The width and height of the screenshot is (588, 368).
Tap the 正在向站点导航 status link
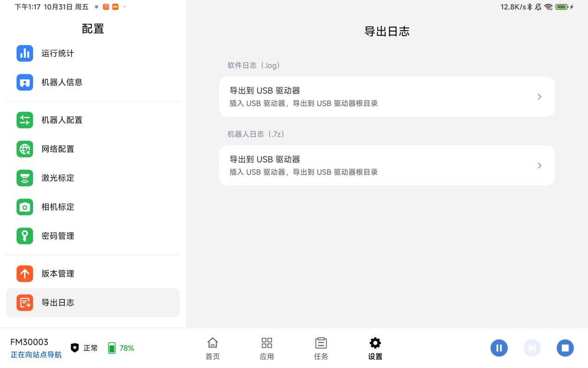point(36,355)
